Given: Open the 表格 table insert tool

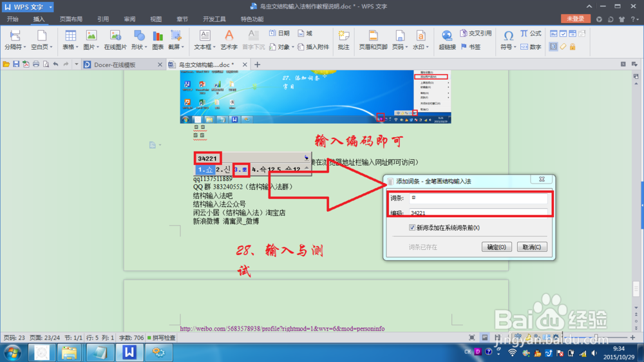Looking at the screenshot, I should point(70,41).
